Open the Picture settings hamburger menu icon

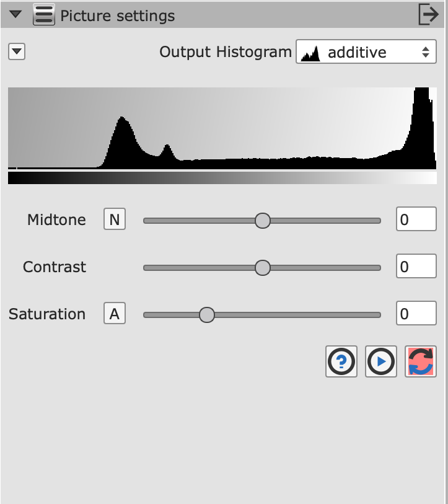tap(43, 15)
